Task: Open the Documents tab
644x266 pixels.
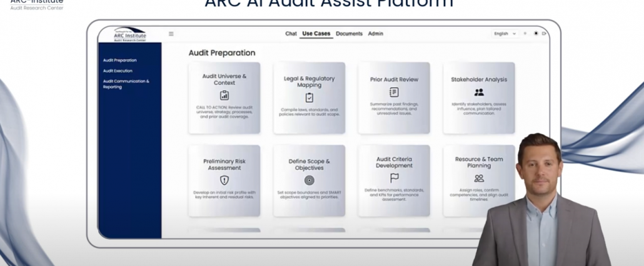Action: tap(349, 34)
